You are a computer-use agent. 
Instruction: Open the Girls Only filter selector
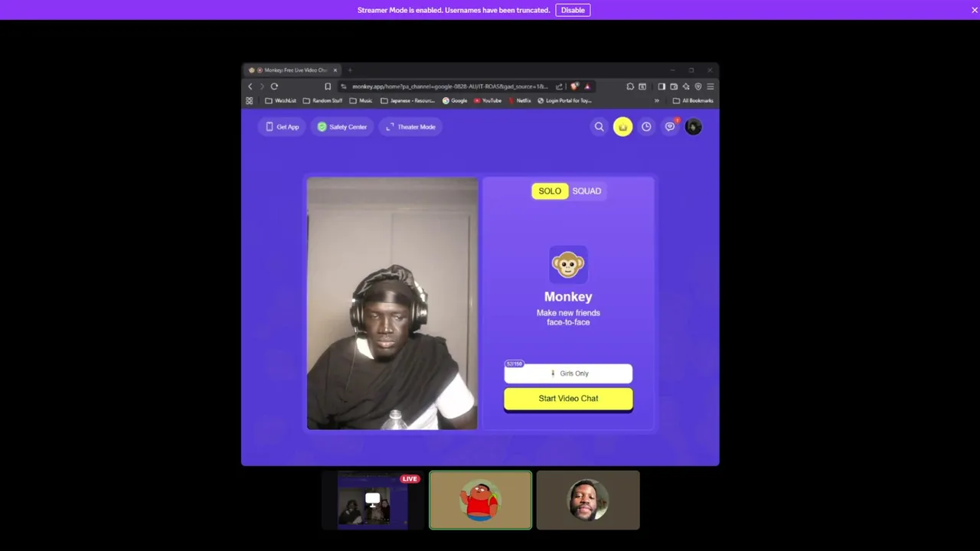[568, 373]
